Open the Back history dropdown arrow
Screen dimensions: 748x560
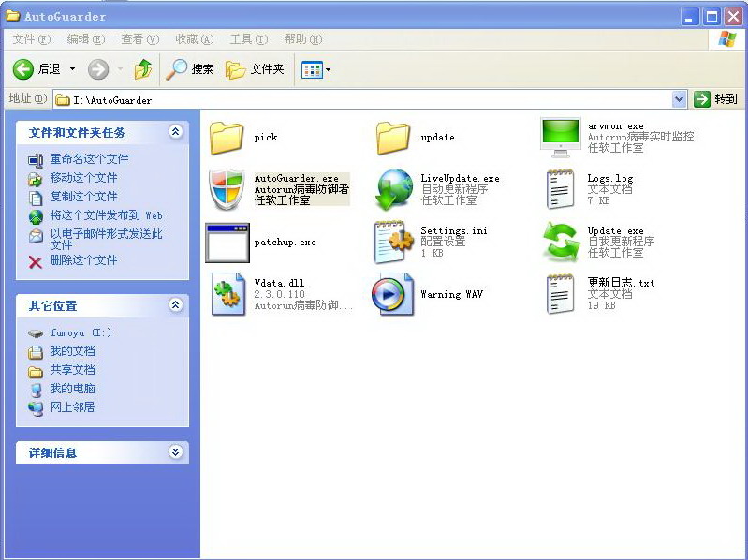(x=72, y=69)
